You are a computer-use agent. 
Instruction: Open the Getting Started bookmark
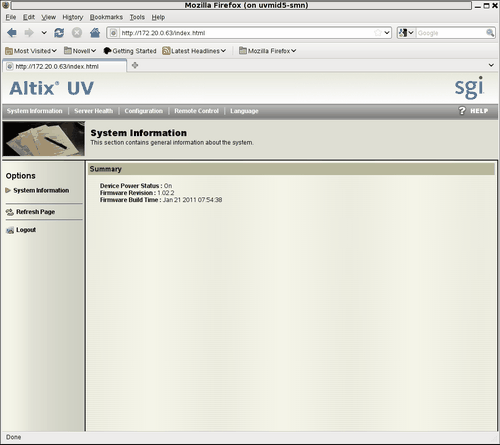click(130, 51)
